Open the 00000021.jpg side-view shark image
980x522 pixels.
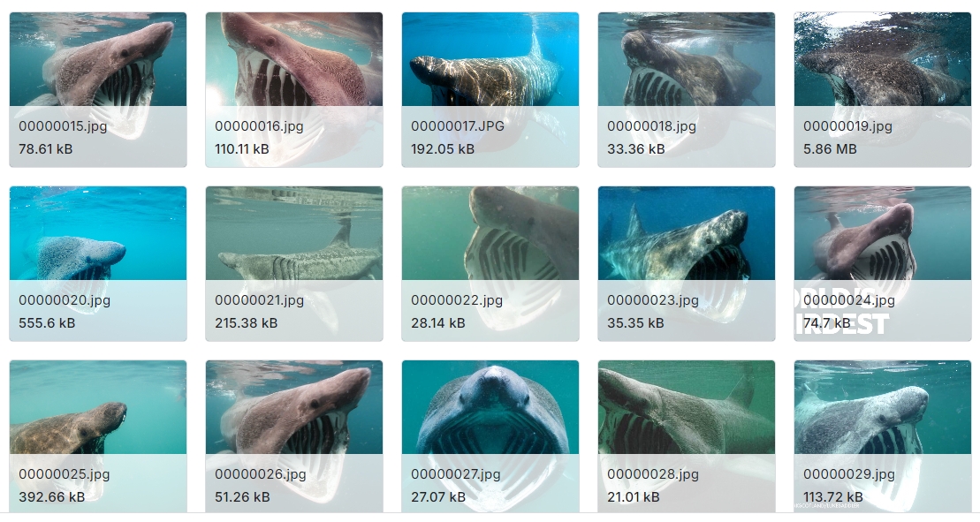coord(294,263)
